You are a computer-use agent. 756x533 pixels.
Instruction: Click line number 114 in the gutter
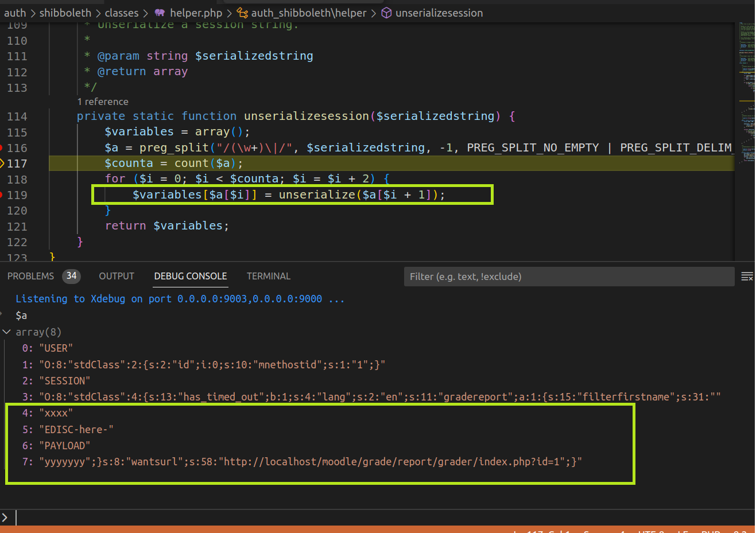point(17,116)
